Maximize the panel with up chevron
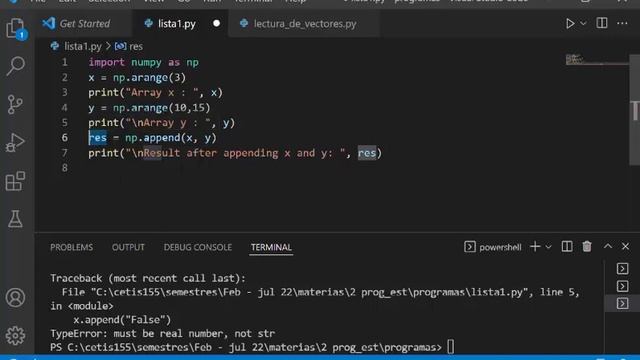Image resolution: width=640 pixels, height=360 pixels. coord(608,246)
